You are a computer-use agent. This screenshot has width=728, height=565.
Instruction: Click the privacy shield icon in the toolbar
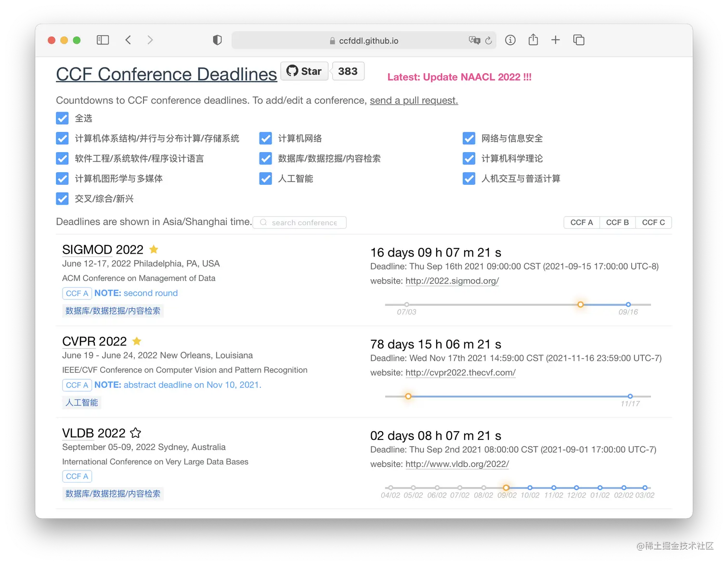pyautogui.click(x=217, y=40)
